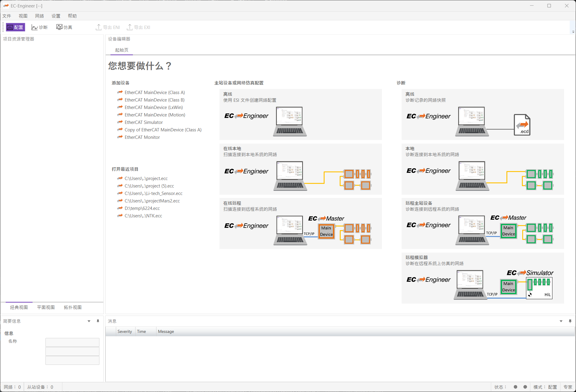
Task: Add EtherCAT MainDevice (LxWin)
Action: (153, 107)
